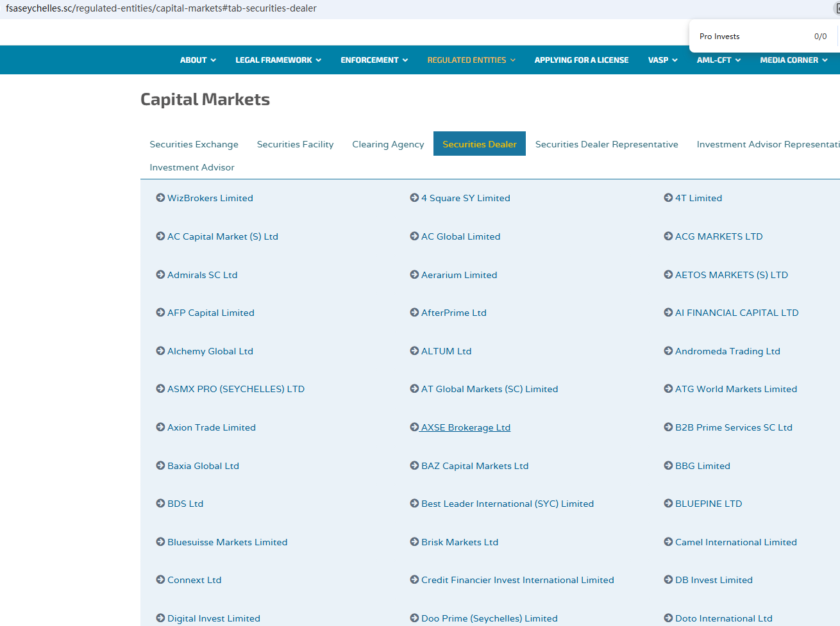This screenshot has width=840, height=626.
Task: Select the Securities Dealer tab
Action: point(480,144)
